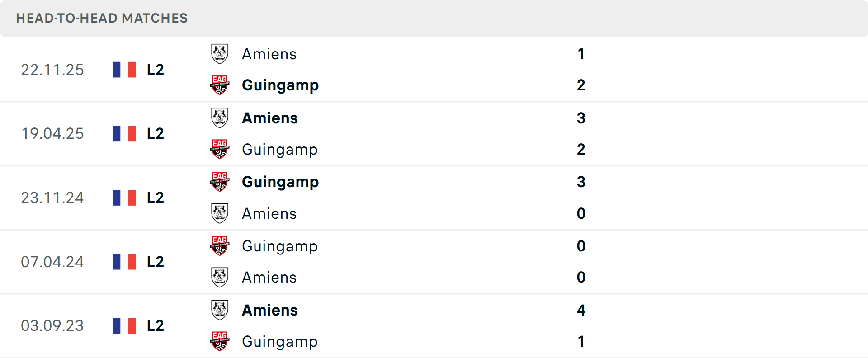Click the date 03.09.23 in the bottom match
The image size is (868, 358).
click(52, 325)
